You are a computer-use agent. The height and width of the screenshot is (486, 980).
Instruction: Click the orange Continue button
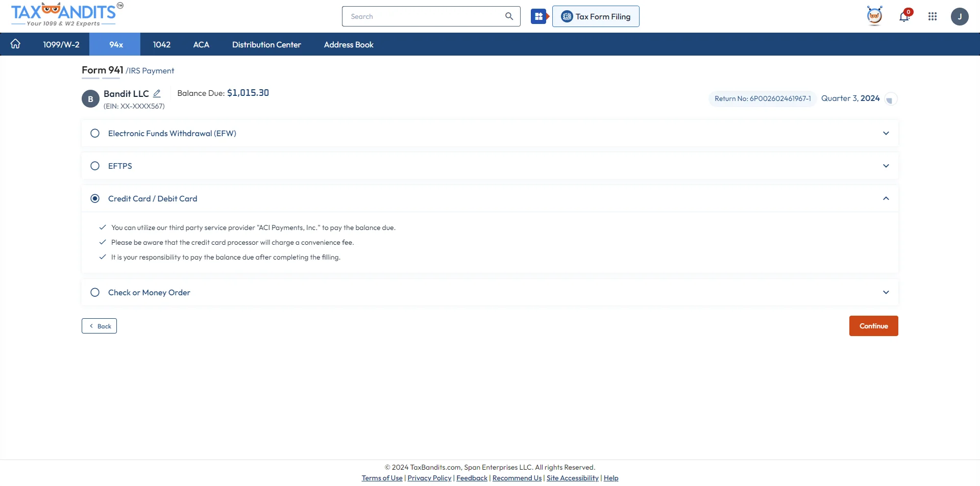click(x=873, y=326)
